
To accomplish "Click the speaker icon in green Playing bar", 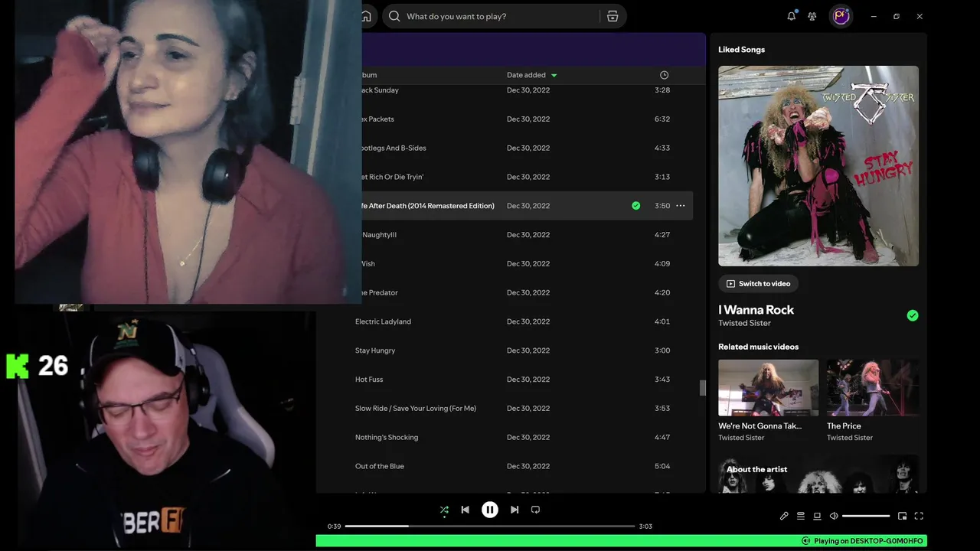I will coord(805,541).
